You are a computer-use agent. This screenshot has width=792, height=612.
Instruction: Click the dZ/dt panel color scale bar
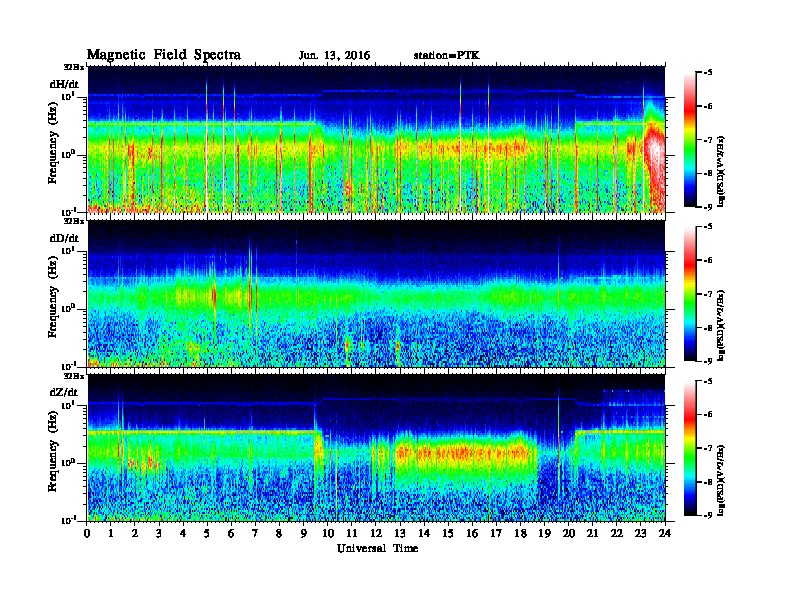coord(690,448)
